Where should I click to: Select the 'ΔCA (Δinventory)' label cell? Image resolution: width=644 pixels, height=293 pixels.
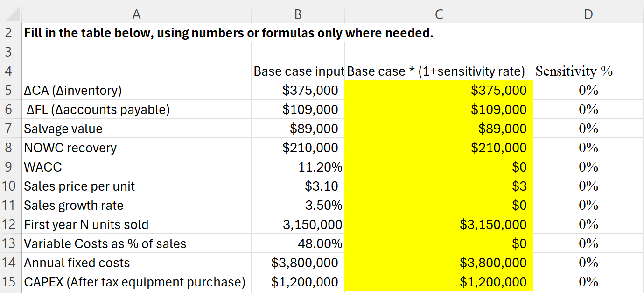136,90
